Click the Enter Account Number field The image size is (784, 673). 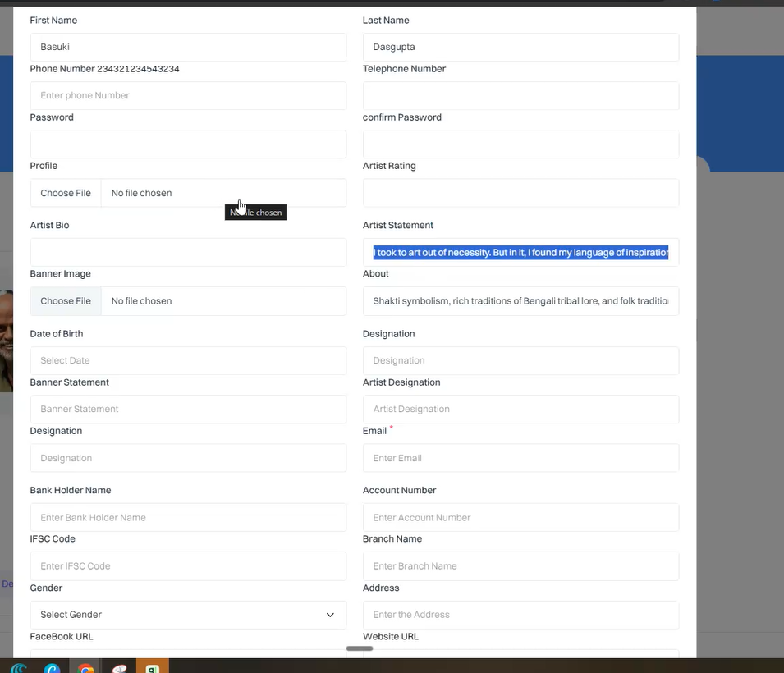(520, 518)
